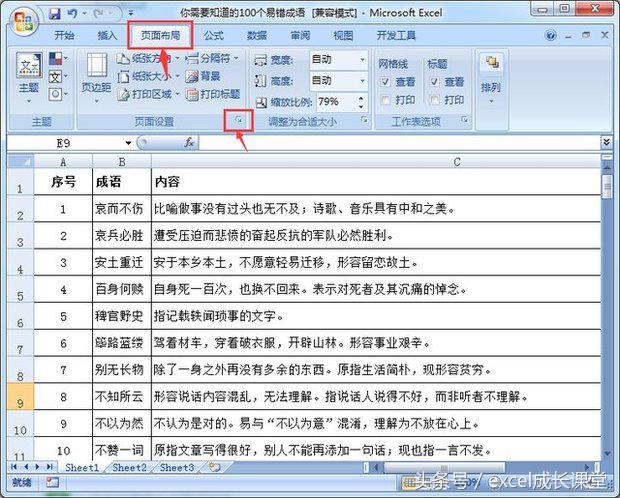The width and height of the screenshot is (620, 498).
Task: Select header cell 内容
Action: coord(376,182)
